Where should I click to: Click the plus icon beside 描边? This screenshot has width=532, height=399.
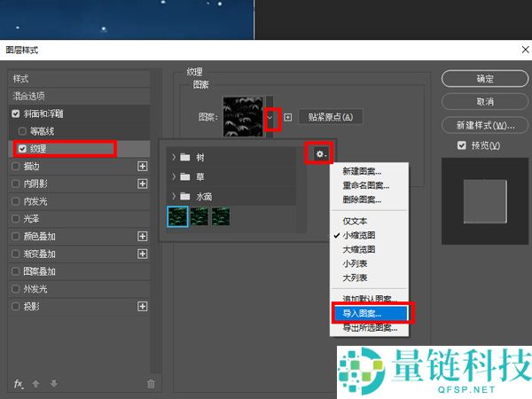point(142,166)
